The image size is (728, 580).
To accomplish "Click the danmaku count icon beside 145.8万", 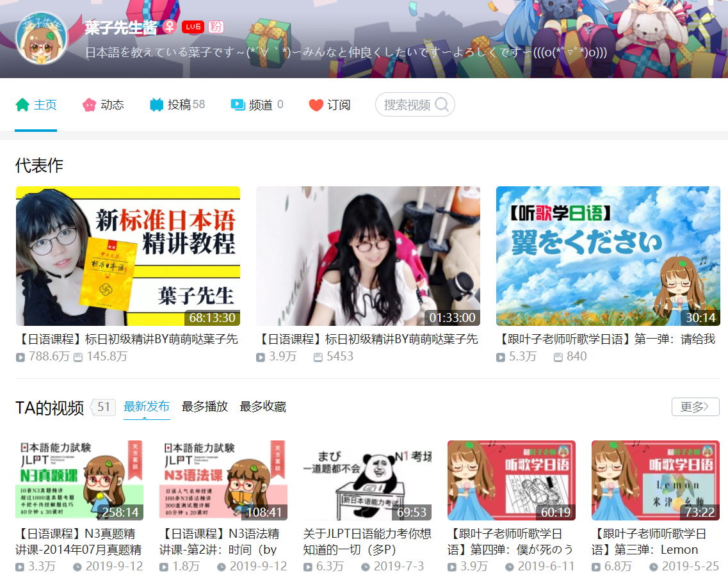I will (x=78, y=358).
